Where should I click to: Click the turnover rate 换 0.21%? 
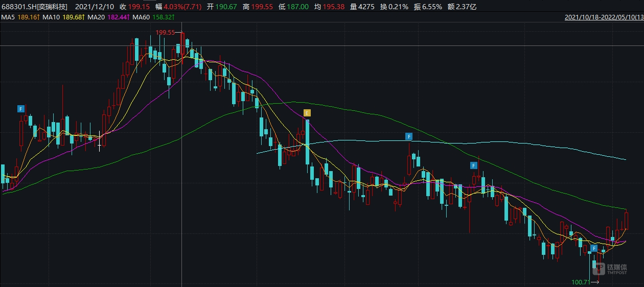pos(395,7)
